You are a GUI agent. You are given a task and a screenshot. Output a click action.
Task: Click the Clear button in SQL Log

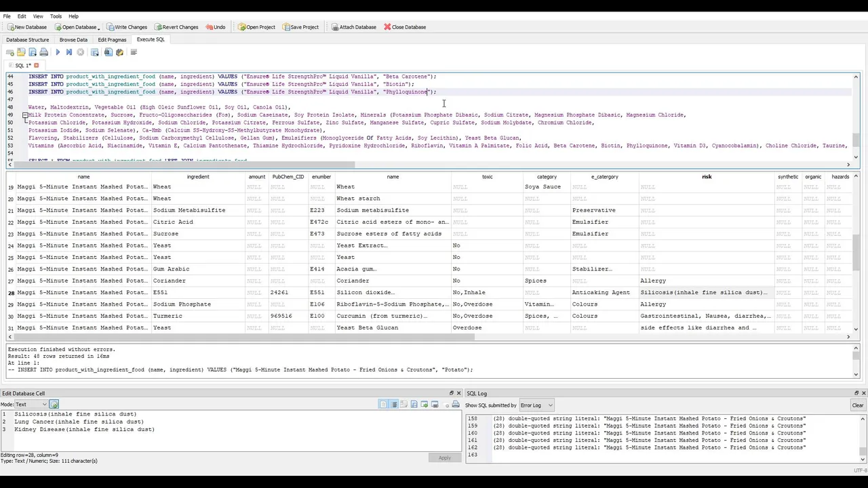(x=858, y=405)
